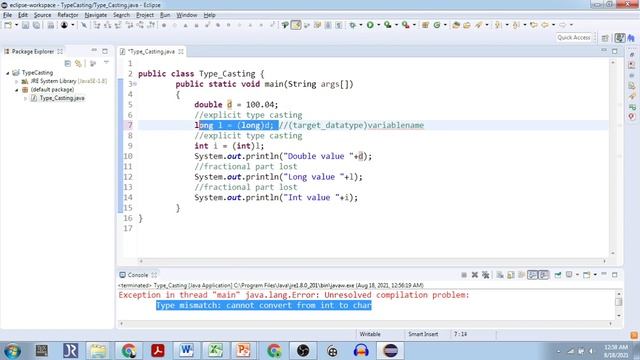Click the Coverage run icon
640x360 pixels.
click(x=387, y=25)
